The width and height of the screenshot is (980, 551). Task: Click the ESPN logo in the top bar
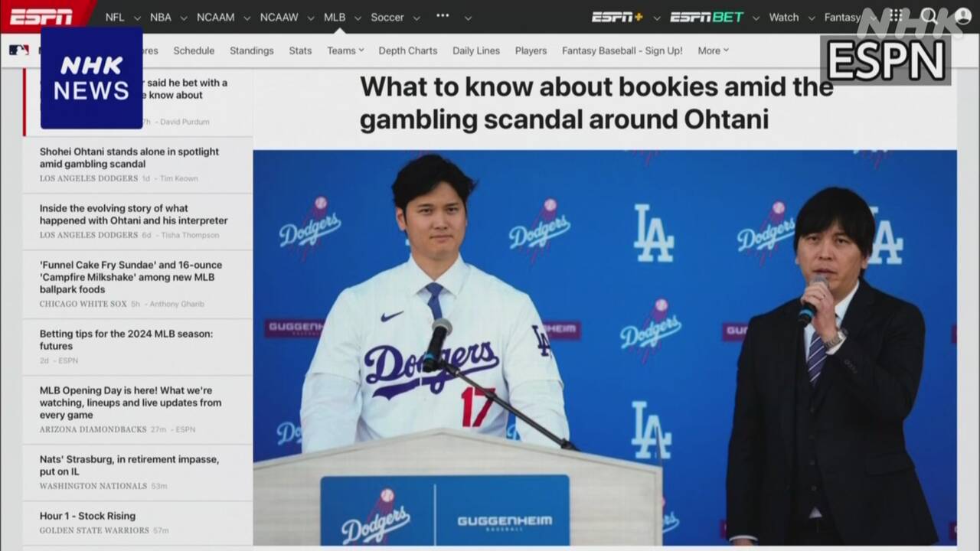click(41, 17)
